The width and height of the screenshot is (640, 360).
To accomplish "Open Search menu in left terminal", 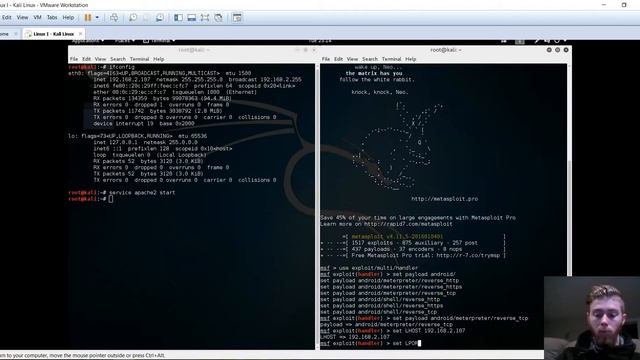I will click(x=118, y=59).
